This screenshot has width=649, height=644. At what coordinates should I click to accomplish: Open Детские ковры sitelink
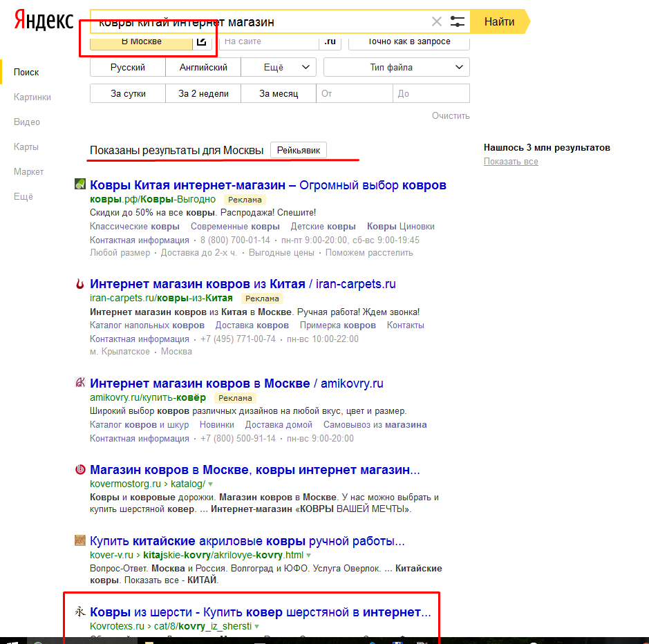click(x=323, y=227)
